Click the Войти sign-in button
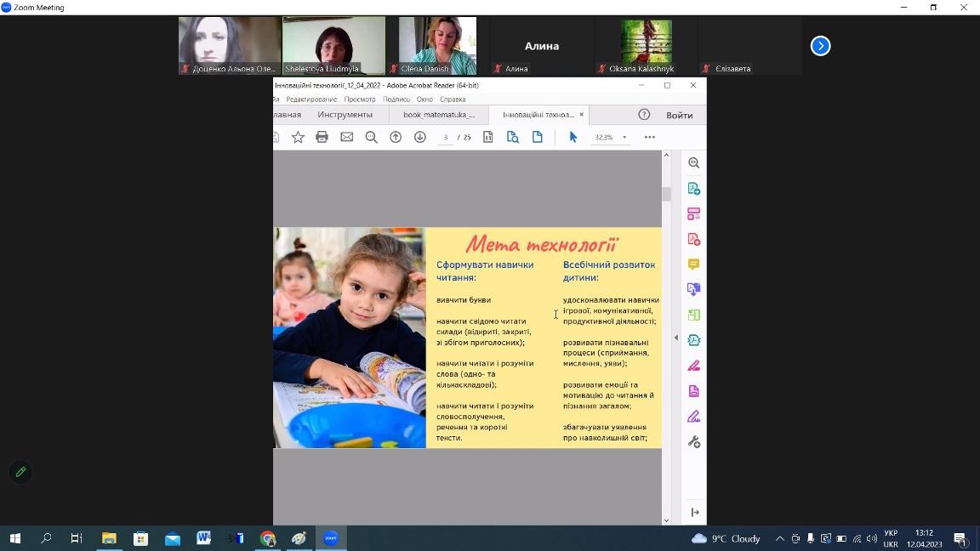 click(x=679, y=115)
